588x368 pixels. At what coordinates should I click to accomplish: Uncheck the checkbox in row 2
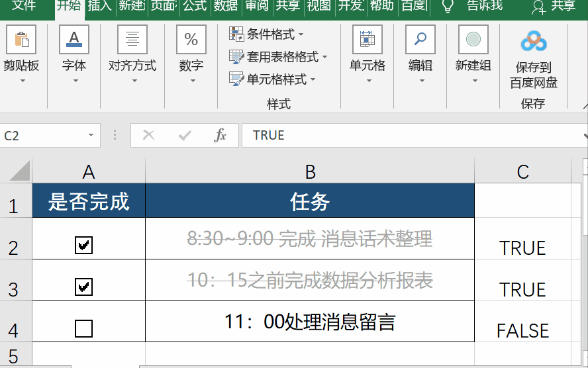click(x=83, y=245)
